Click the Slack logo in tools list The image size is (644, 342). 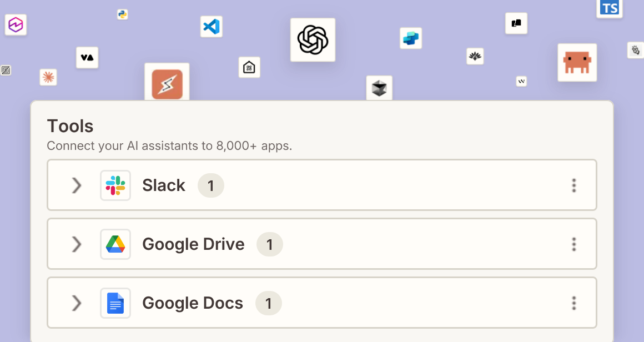[x=115, y=185]
